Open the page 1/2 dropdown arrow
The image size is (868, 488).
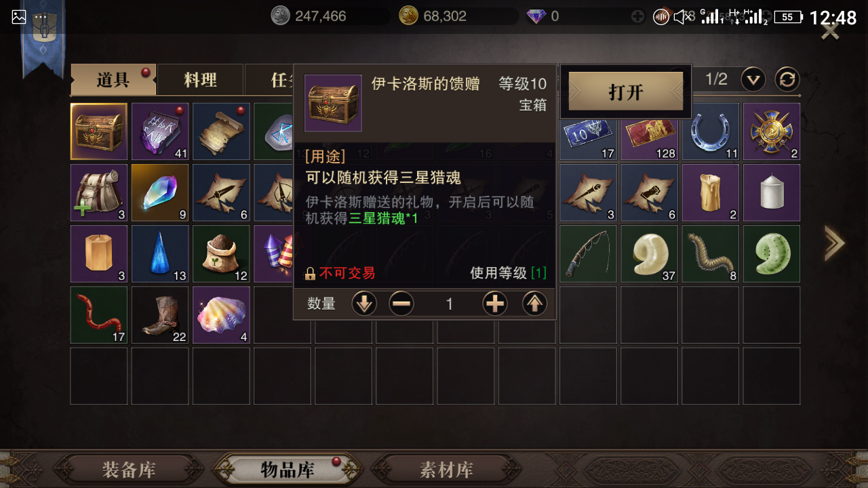click(x=753, y=80)
